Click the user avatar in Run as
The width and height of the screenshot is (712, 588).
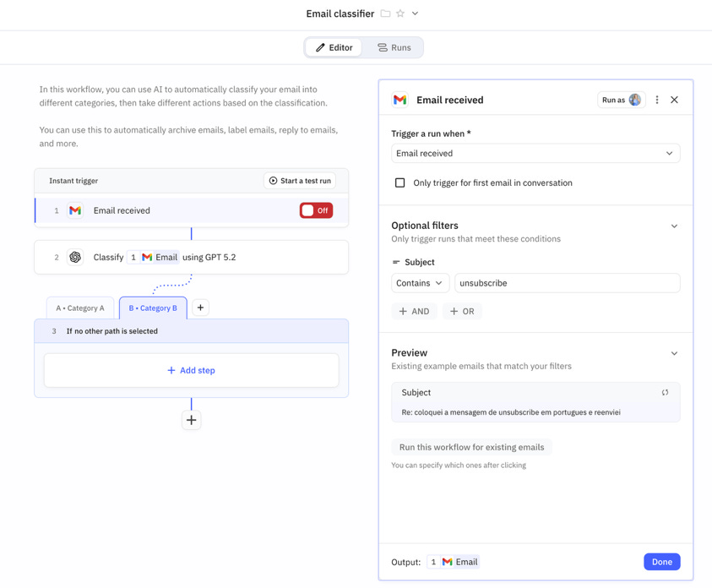click(635, 100)
